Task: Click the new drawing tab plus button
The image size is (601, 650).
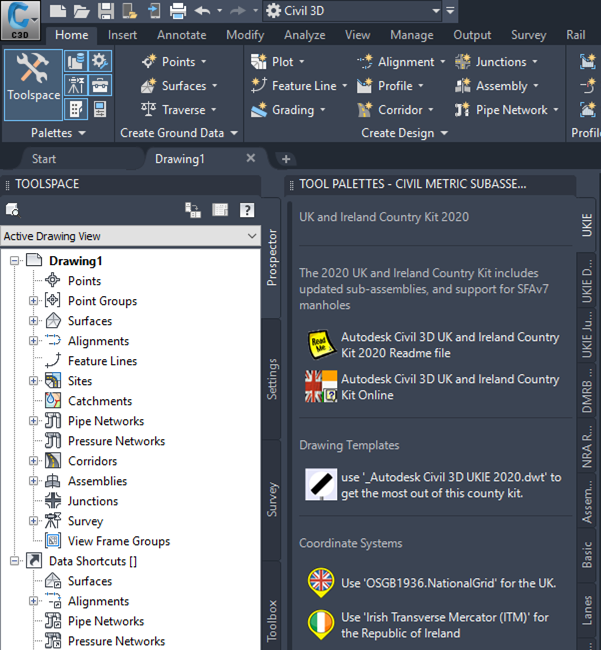Action: coord(286,159)
